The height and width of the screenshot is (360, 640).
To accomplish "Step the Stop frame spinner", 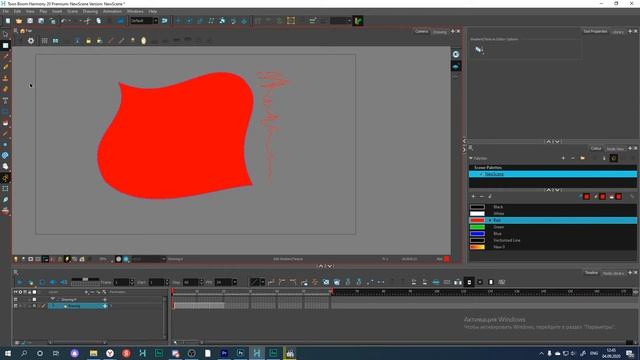I will 201,282.
